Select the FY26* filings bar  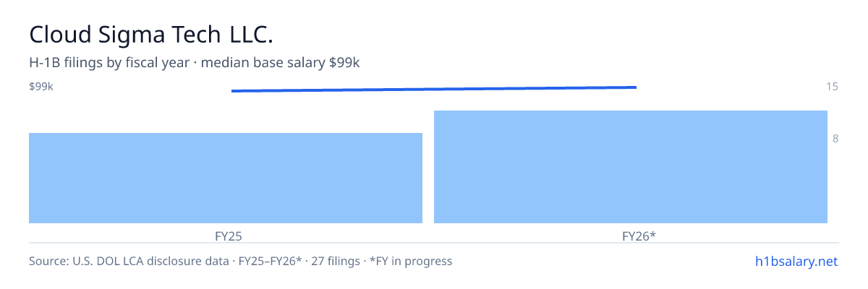(631, 167)
